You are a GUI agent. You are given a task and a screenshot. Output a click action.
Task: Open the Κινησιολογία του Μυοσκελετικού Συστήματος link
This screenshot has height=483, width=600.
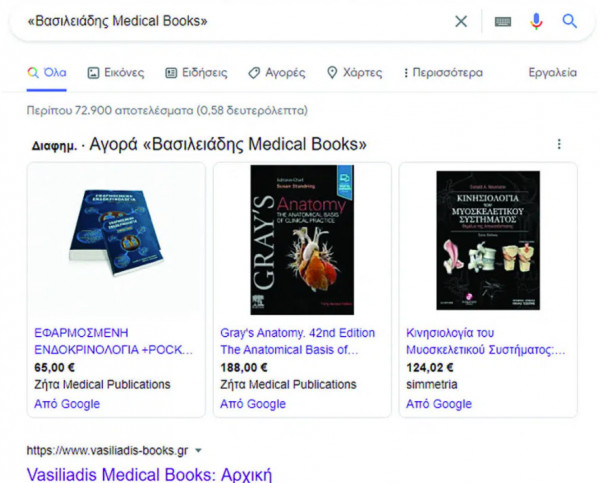click(x=486, y=341)
